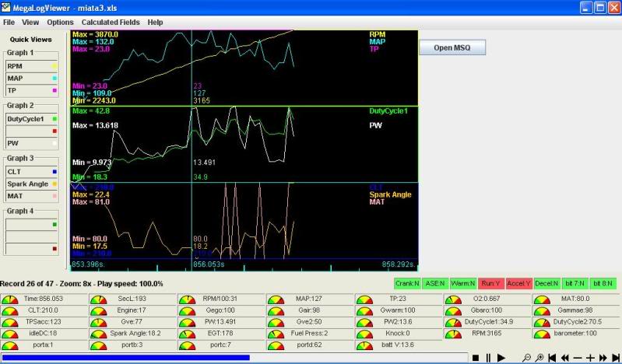Pause the log playback
The height and width of the screenshot is (364, 622).
tap(488, 358)
